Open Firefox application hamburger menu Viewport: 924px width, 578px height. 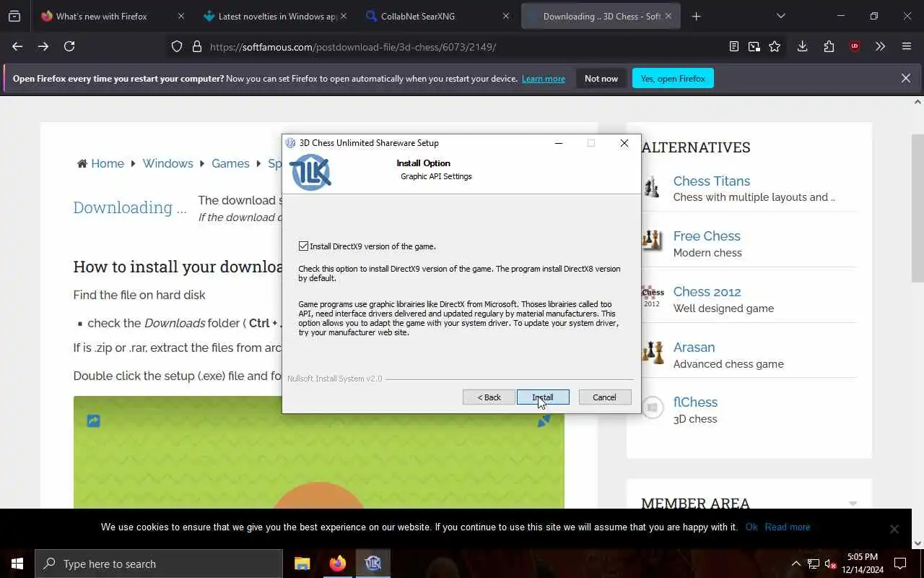(907, 46)
